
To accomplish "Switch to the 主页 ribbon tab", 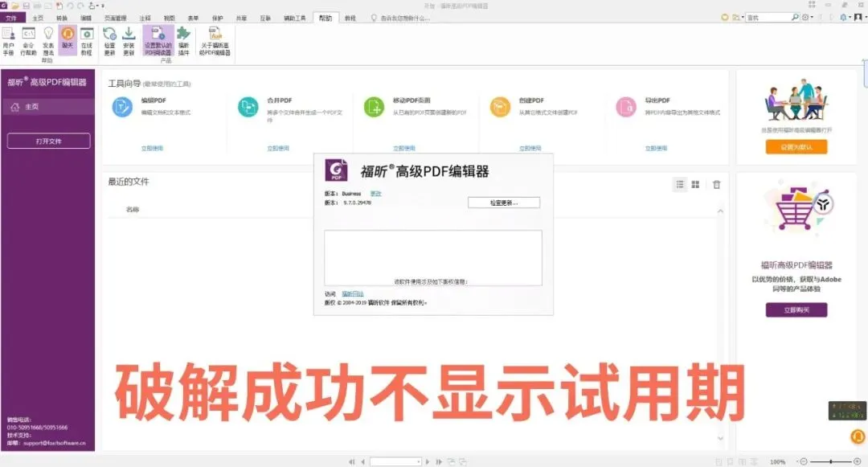I will click(x=38, y=18).
